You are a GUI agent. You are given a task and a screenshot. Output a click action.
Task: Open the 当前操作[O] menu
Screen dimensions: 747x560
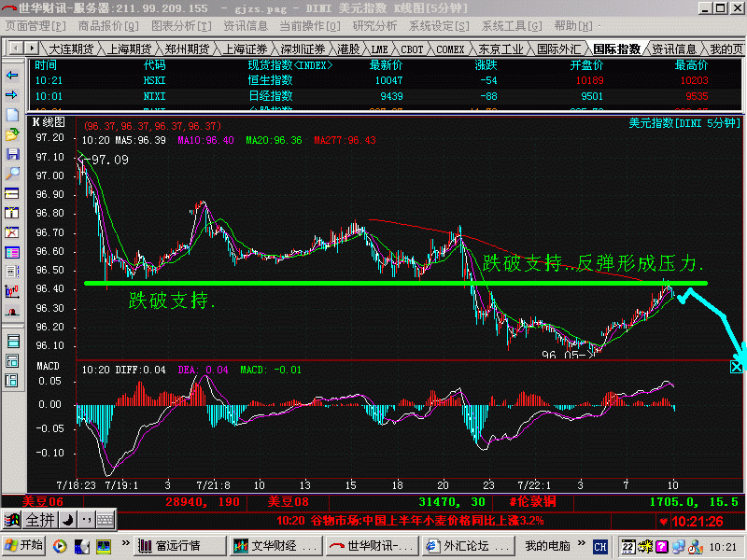coord(310,26)
